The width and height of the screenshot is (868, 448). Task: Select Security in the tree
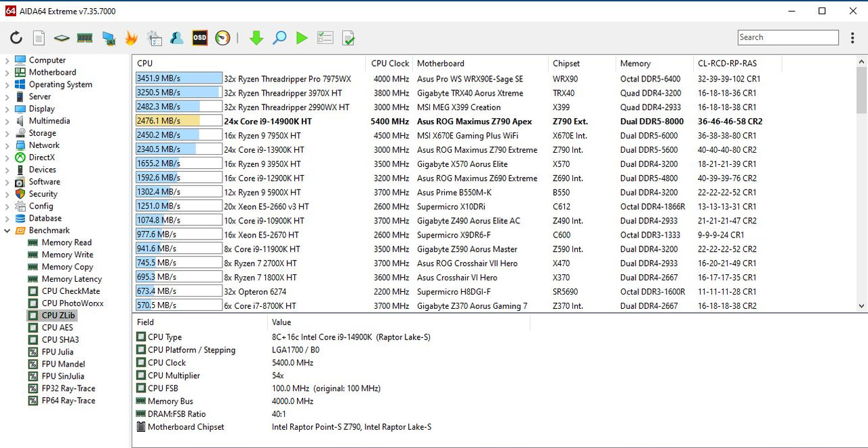click(x=43, y=194)
